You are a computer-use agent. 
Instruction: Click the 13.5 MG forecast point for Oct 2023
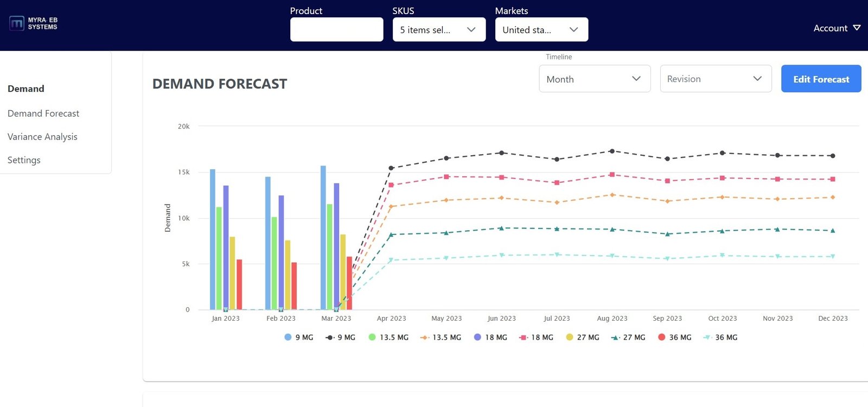click(x=722, y=197)
